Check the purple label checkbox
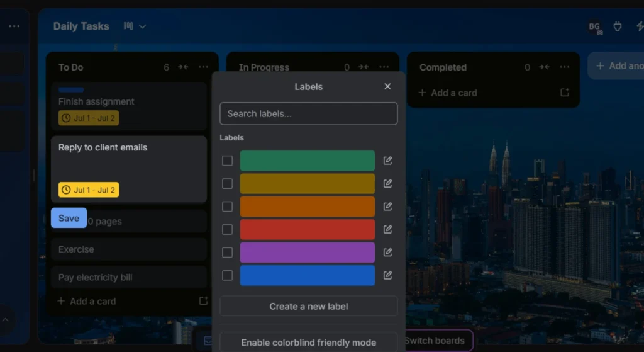644x352 pixels. 227,253
